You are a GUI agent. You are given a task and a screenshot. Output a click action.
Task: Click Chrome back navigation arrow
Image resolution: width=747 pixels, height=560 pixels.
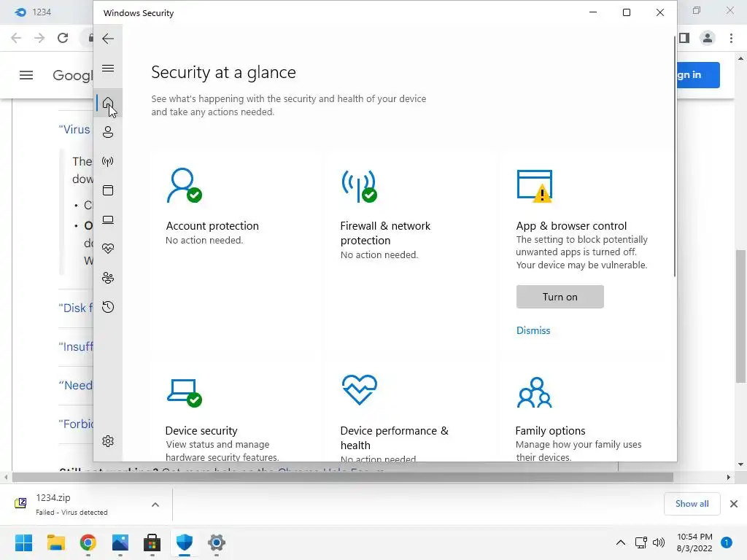tap(16, 38)
